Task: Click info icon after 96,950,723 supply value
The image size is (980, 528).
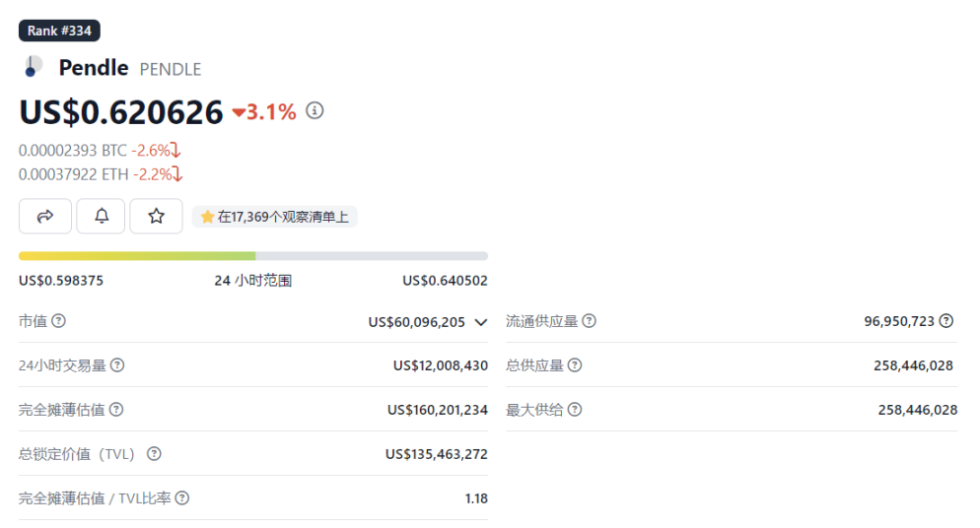Action: [946, 321]
